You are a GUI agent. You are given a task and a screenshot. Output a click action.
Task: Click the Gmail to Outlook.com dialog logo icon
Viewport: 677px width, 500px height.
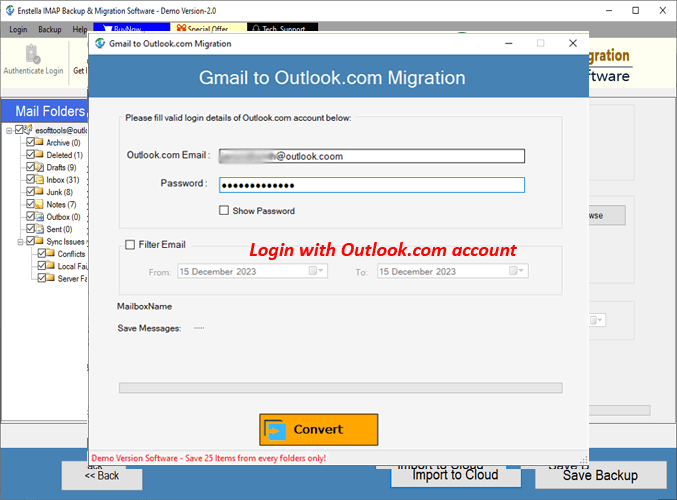click(x=100, y=43)
